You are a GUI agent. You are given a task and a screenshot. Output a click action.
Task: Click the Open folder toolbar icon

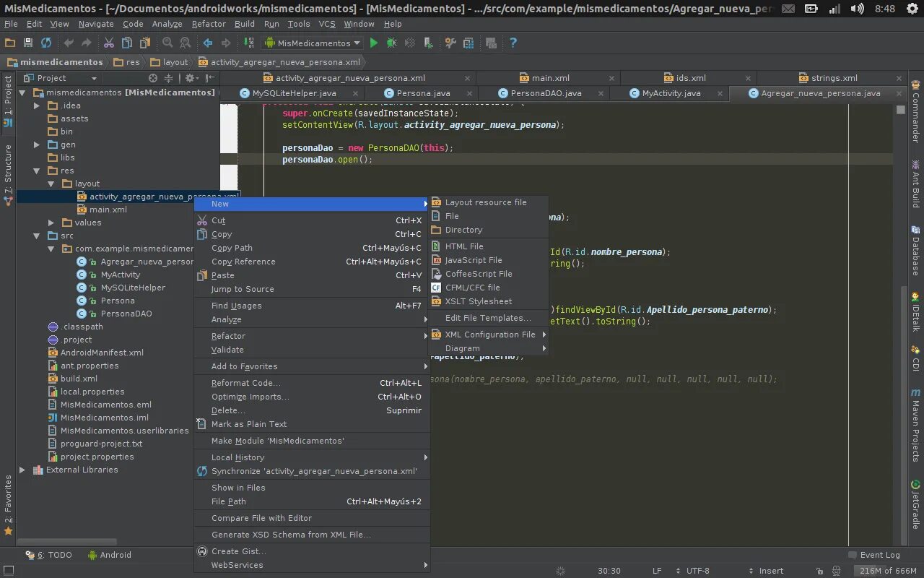point(10,43)
